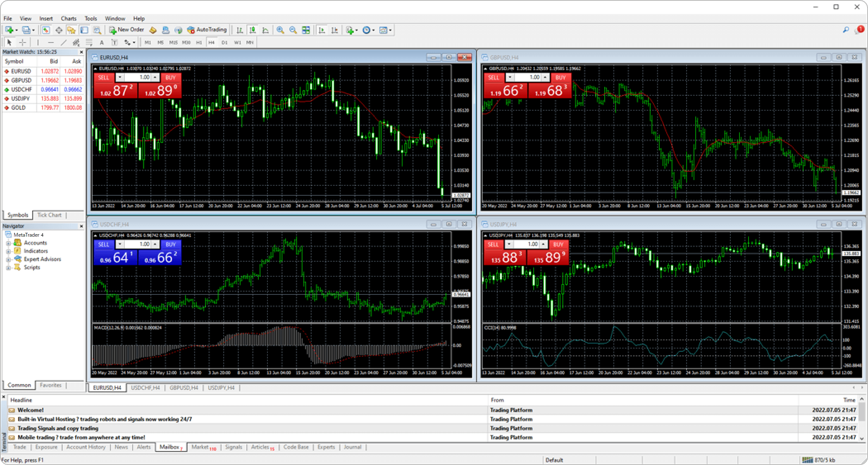Toggle the Terminal panel button
Viewport: 868px width, 465px height.
(84, 30)
